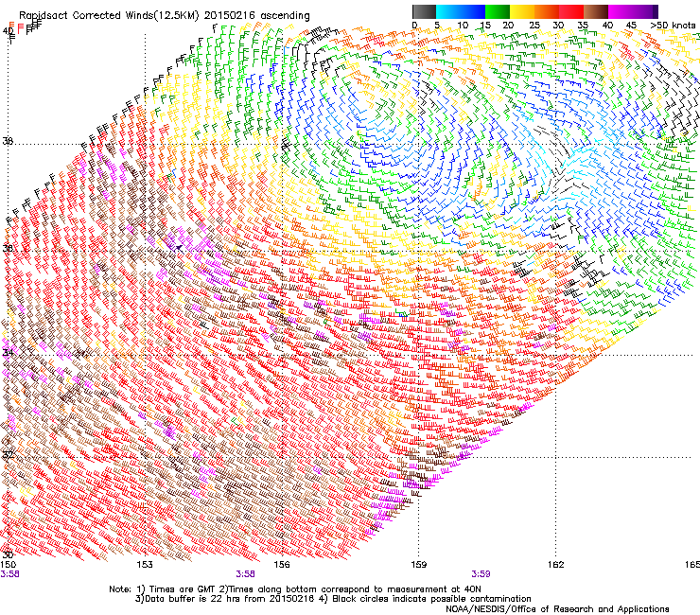Click the 'NOAA/NESDIS/Office of Research and Applications' credit
Image resolution: width=700 pixels, height=615 pixels.
pyautogui.click(x=557, y=609)
